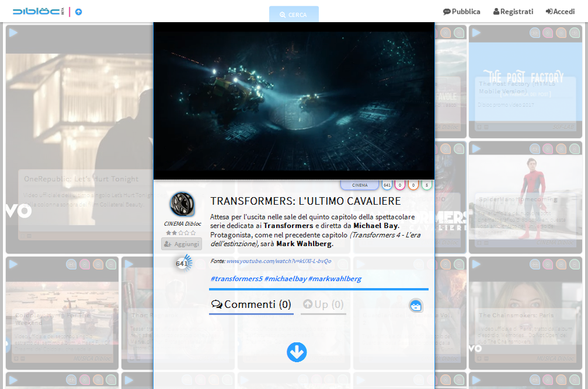Image resolution: width=588 pixels, height=389 pixels.
Task: Play The Chainsmokers: Paris card
Action: 476,264
